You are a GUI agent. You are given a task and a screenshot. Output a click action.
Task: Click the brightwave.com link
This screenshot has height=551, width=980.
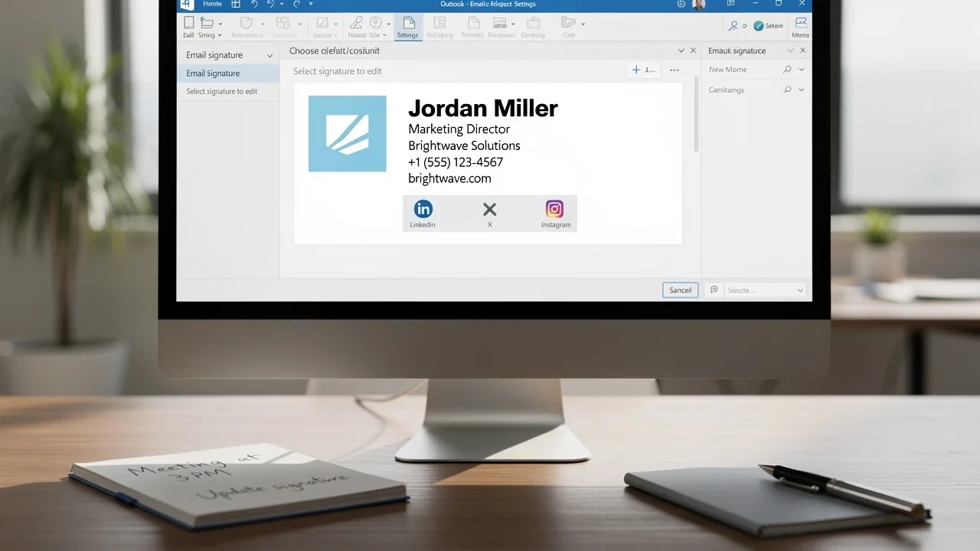[449, 178]
